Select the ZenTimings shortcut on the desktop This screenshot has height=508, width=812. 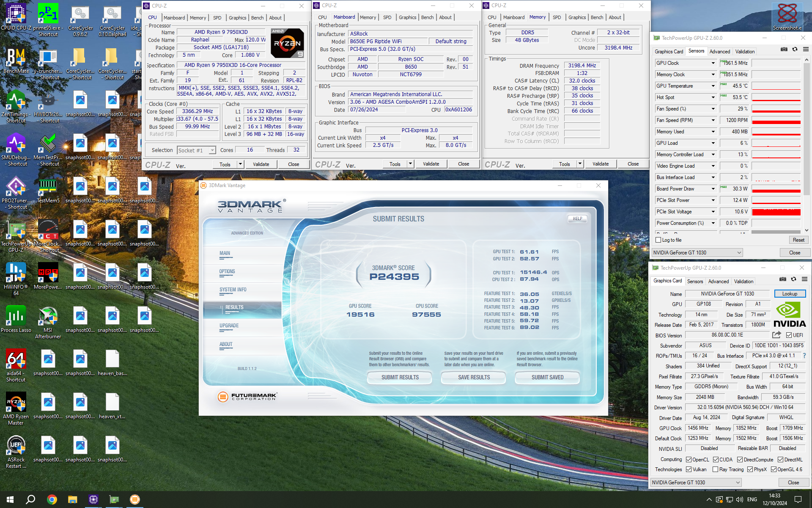[16, 106]
